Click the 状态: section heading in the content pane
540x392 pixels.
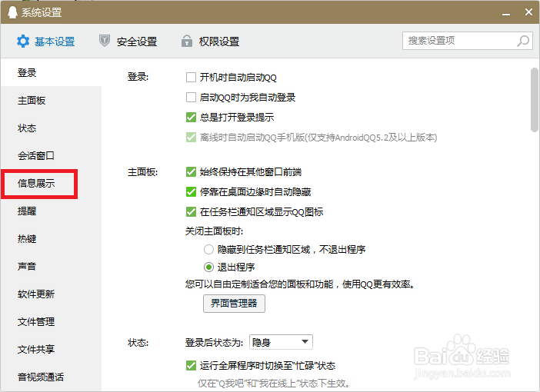click(138, 343)
